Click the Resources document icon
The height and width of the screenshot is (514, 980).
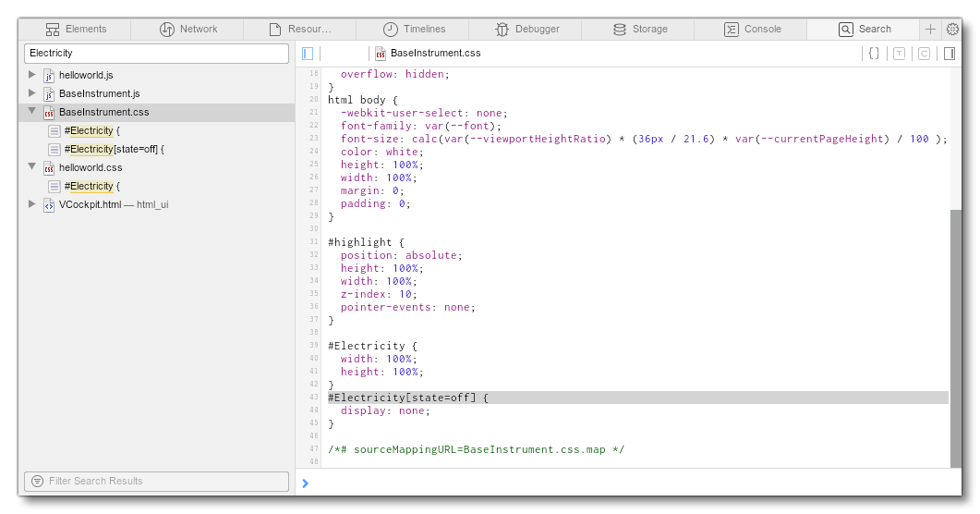[x=275, y=30]
